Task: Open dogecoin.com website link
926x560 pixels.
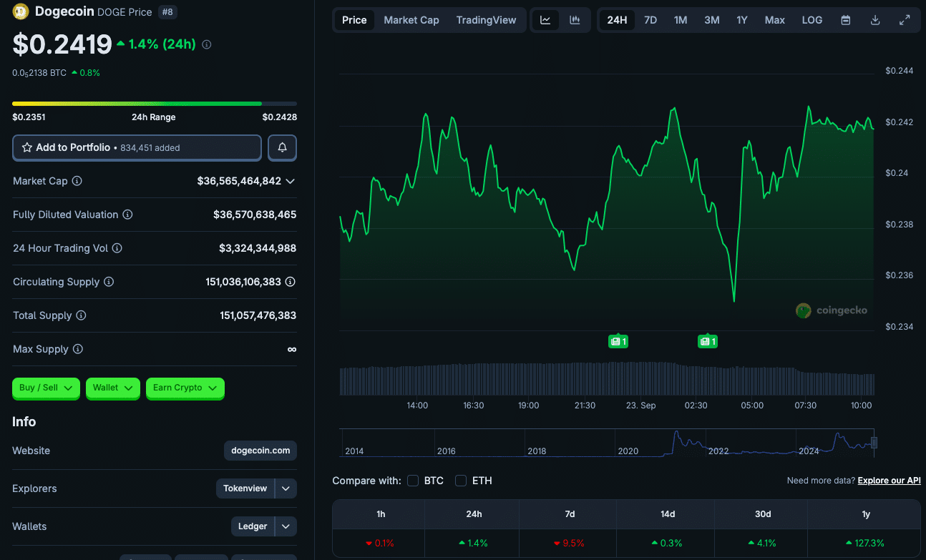Action: 260,451
